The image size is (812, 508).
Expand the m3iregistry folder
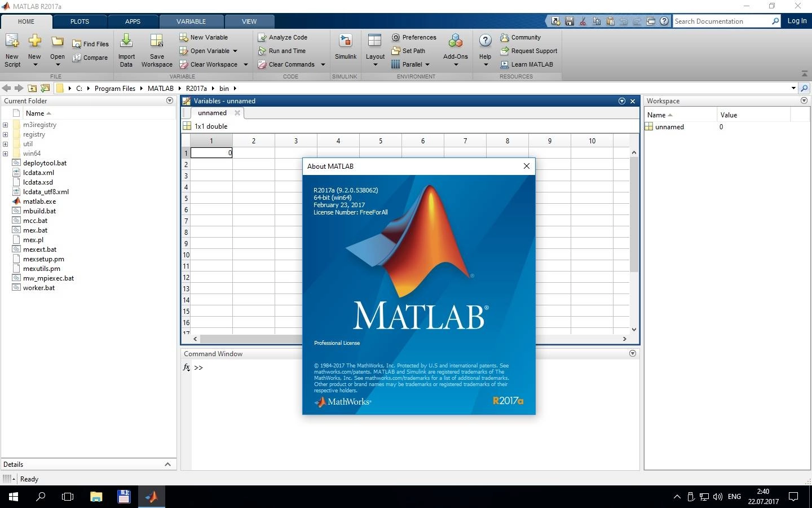pyautogui.click(x=5, y=125)
